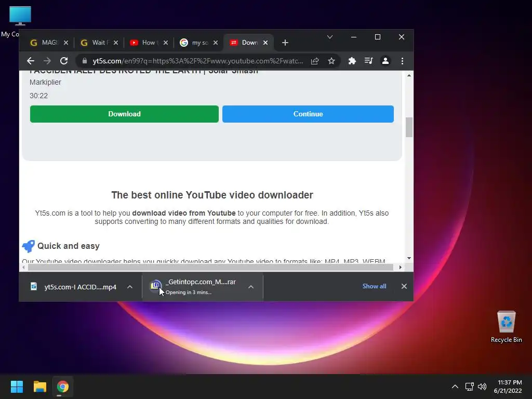The image size is (532, 399).
Task: Click Show all downloads
Action: (x=374, y=286)
